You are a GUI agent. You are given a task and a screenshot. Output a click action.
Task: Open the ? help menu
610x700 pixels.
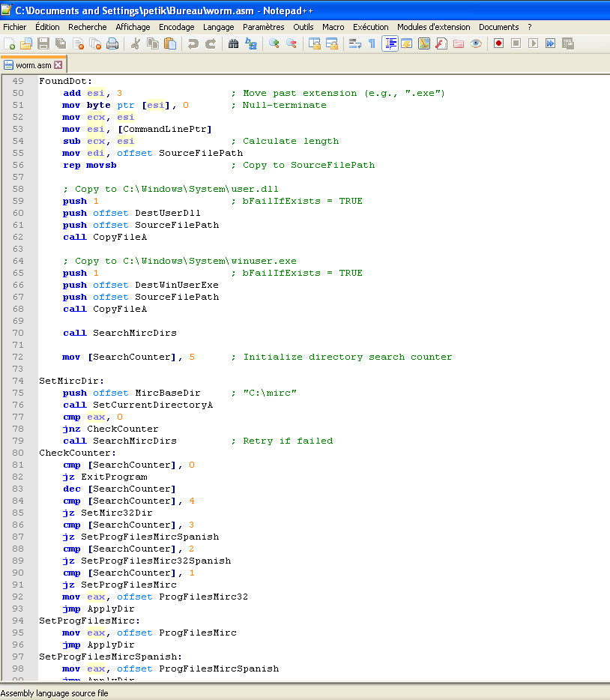click(x=530, y=27)
